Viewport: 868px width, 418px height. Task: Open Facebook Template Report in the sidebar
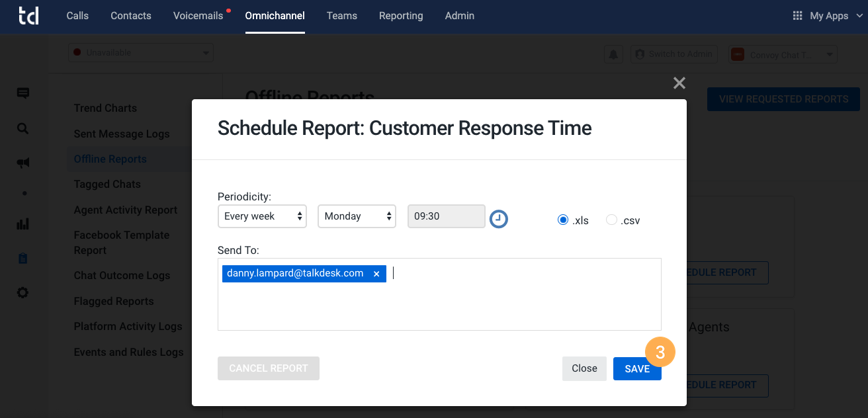[122, 243]
